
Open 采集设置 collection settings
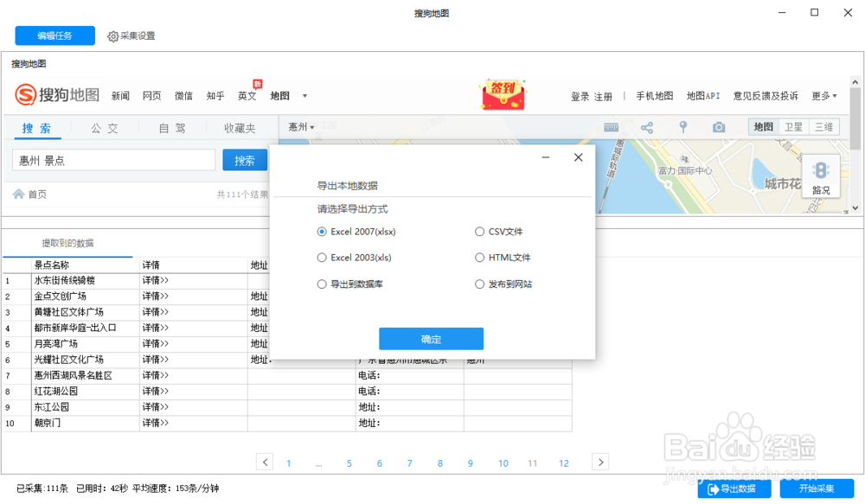[x=131, y=35]
